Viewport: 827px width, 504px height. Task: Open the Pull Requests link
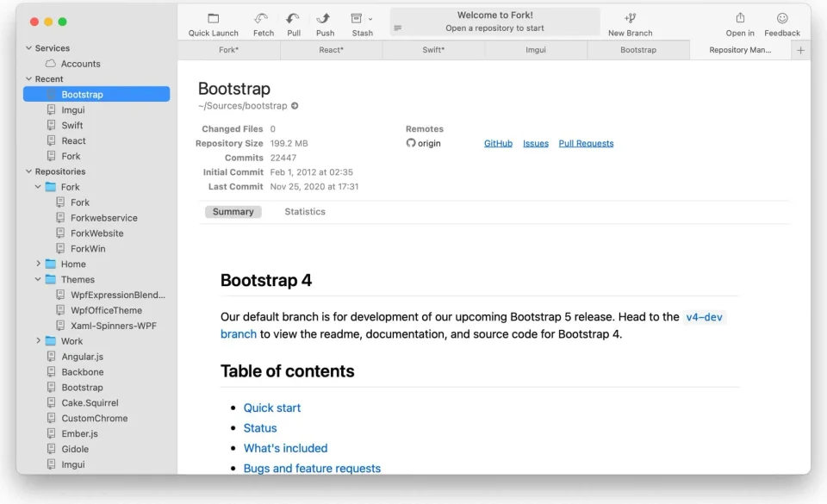[x=586, y=143]
